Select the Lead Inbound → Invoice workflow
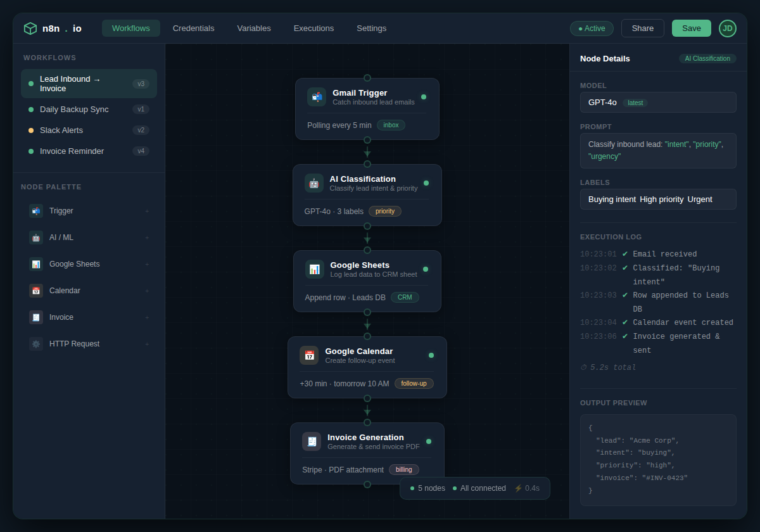 pos(89,84)
